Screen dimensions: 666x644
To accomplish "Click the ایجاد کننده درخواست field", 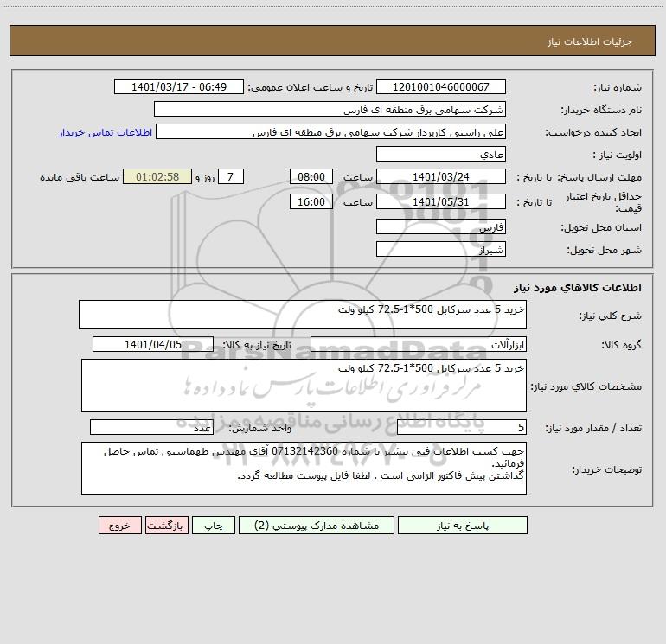I will pyautogui.click(x=331, y=131).
